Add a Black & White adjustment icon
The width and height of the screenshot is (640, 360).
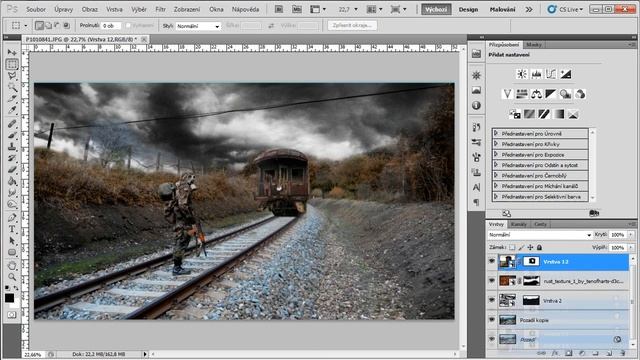pos(551,94)
